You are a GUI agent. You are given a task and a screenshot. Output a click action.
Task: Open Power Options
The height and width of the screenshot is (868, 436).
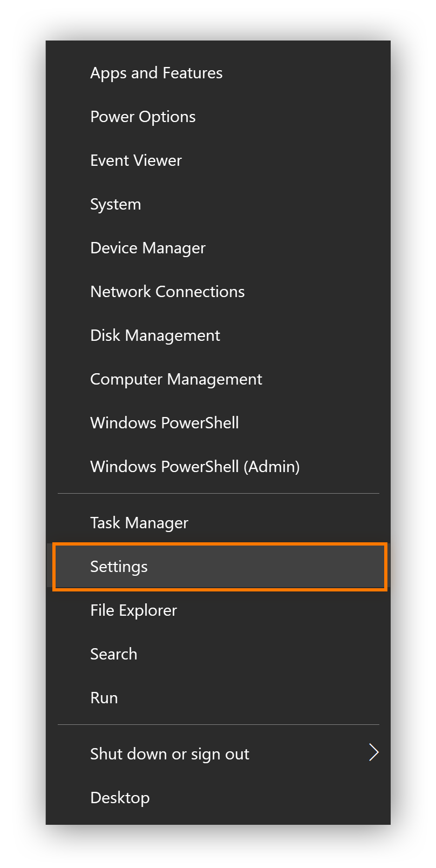(142, 117)
